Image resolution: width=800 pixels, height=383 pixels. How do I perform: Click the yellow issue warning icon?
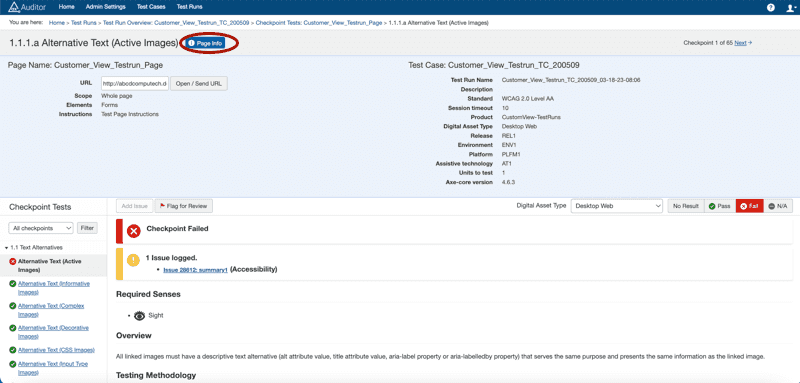(x=133, y=260)
